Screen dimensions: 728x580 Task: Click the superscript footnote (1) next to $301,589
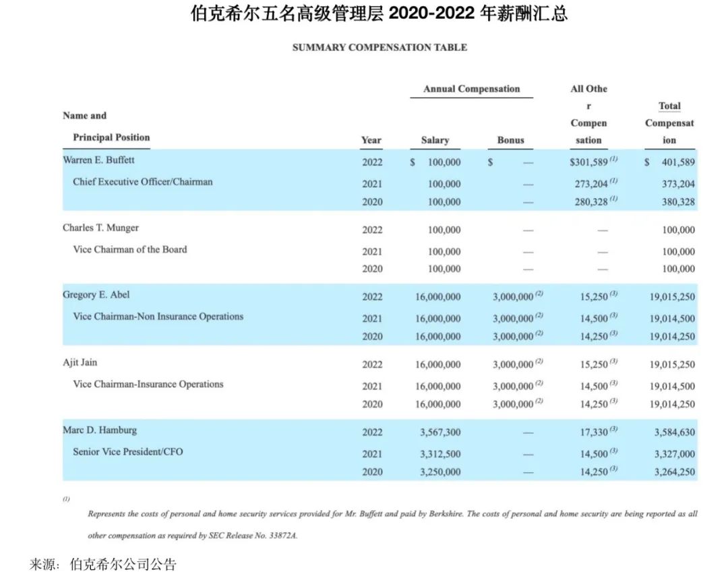pos(614,159)
